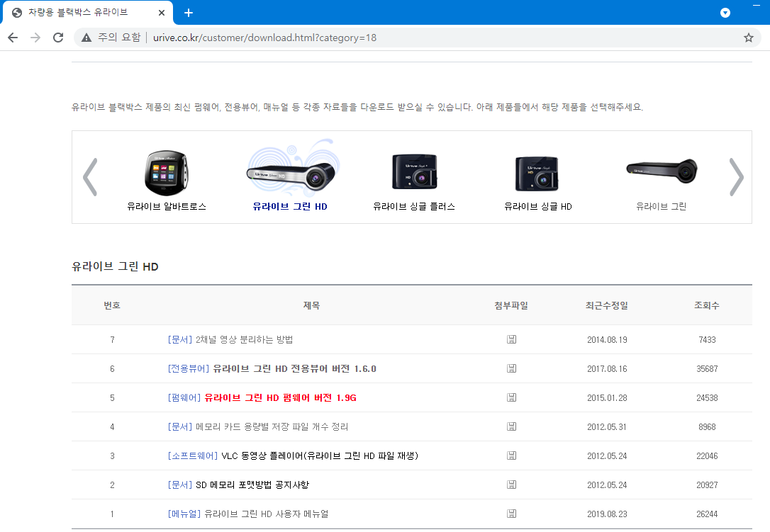Open the 유라이브 그린 text link
This screenshot has height=532, width=770.
[x=661, y=207]
